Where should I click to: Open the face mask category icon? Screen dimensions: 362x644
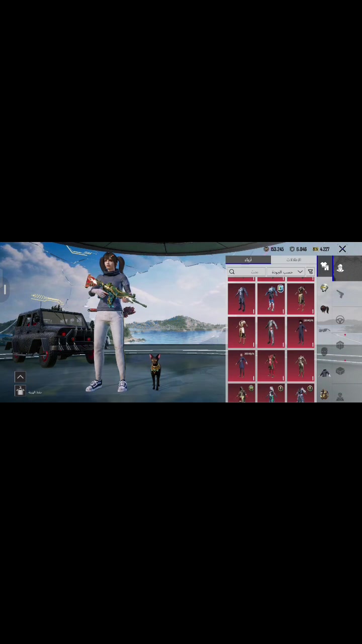[x=324, y=351]
